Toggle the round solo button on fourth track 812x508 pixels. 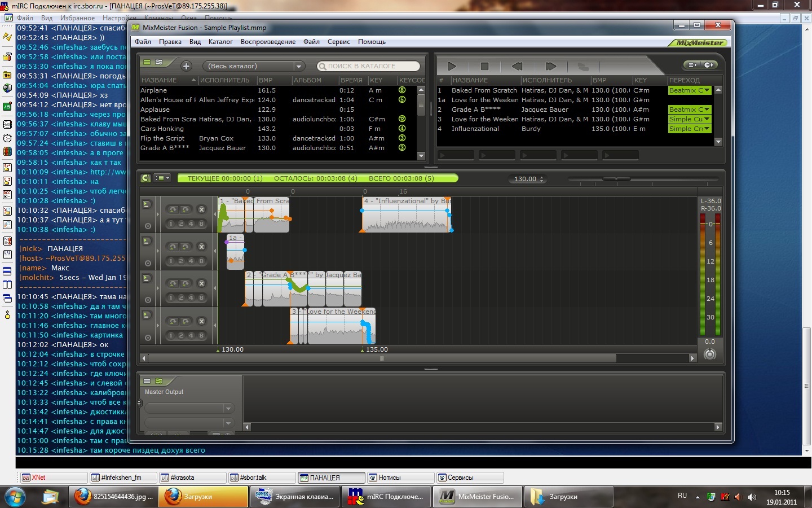click(148, 338)
